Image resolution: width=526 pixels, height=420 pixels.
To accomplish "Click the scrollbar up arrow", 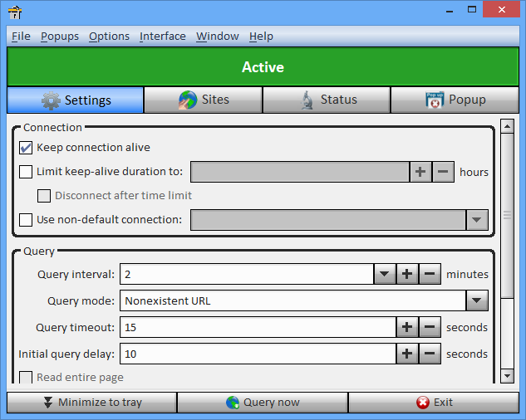I will tap(507, 126).
